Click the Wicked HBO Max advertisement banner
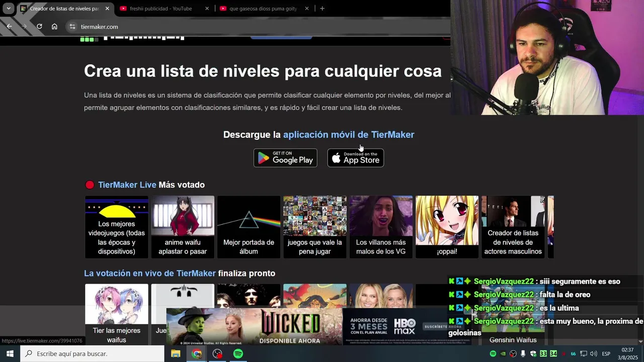 point(319,326)
